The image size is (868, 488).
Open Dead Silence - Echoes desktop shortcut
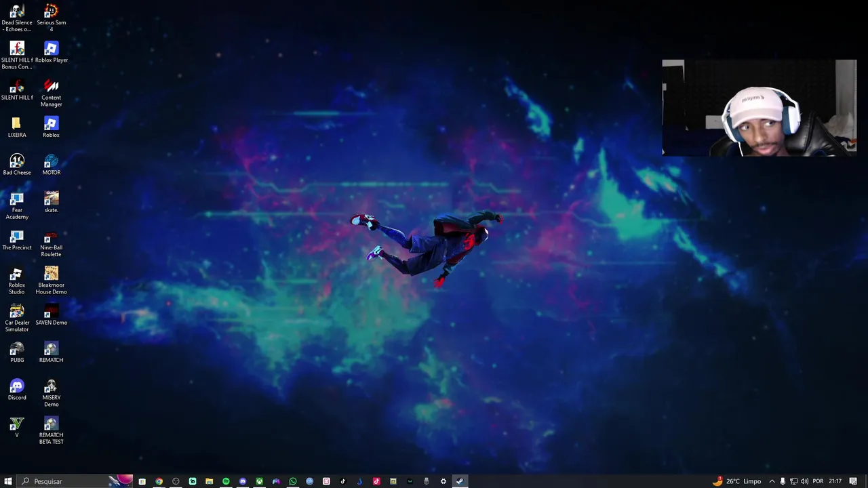(x=17, y=17)
